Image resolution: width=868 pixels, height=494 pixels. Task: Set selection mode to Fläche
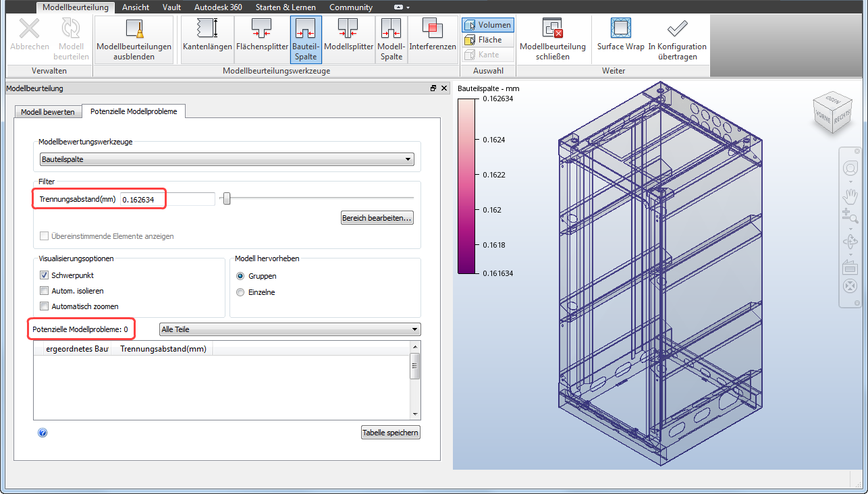coord(488,40)
